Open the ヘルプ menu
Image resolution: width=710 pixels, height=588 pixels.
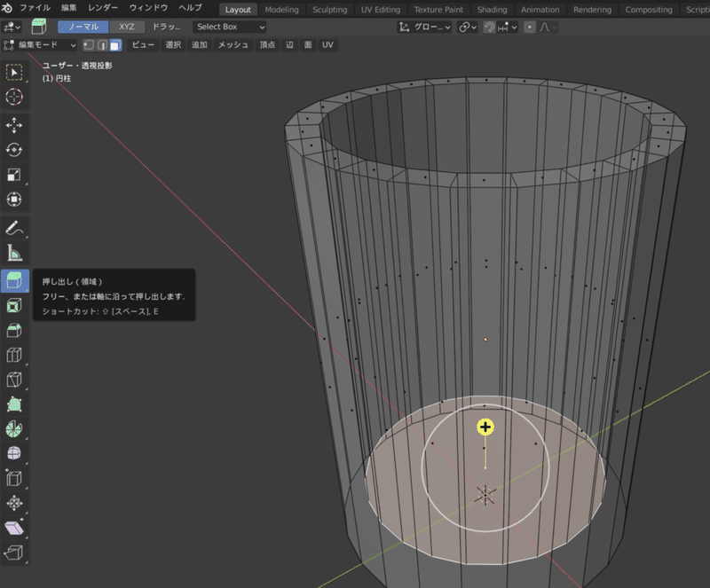point(190,8)
